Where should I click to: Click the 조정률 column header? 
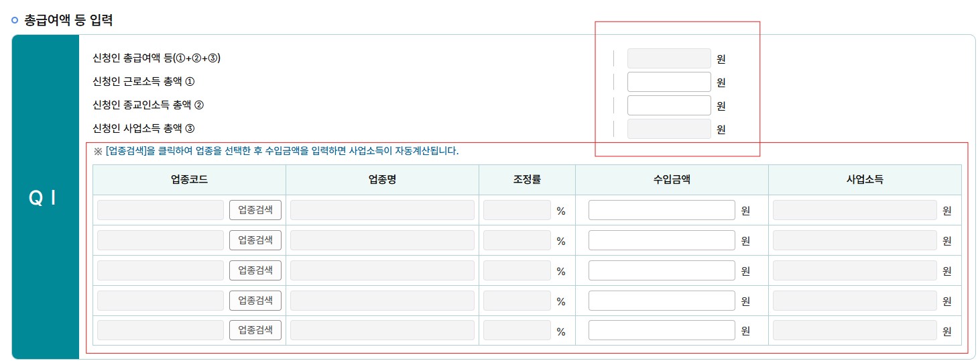527,180
